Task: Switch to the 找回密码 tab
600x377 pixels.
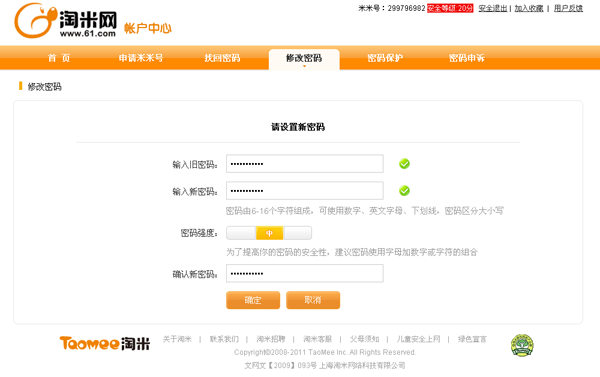Action: click(x=222, y=58)
